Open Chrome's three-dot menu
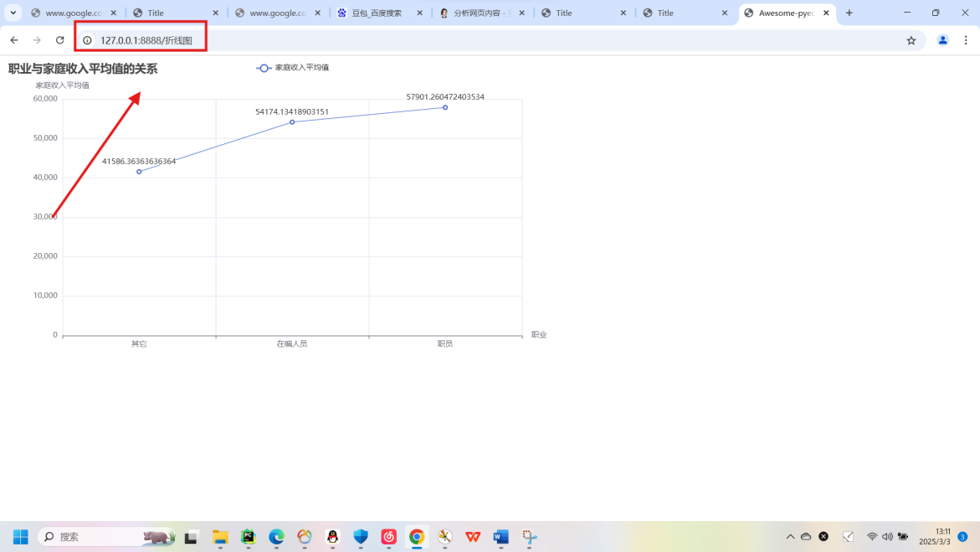 [x=966, y=40]
